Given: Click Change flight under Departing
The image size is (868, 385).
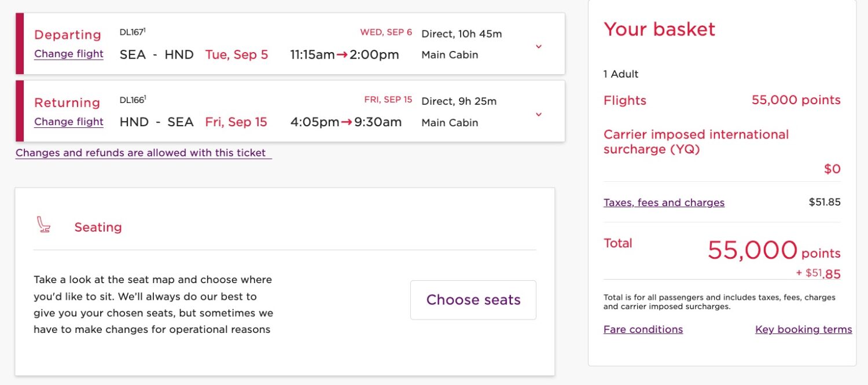Looking at the screenshot, I should coord(68,54).
